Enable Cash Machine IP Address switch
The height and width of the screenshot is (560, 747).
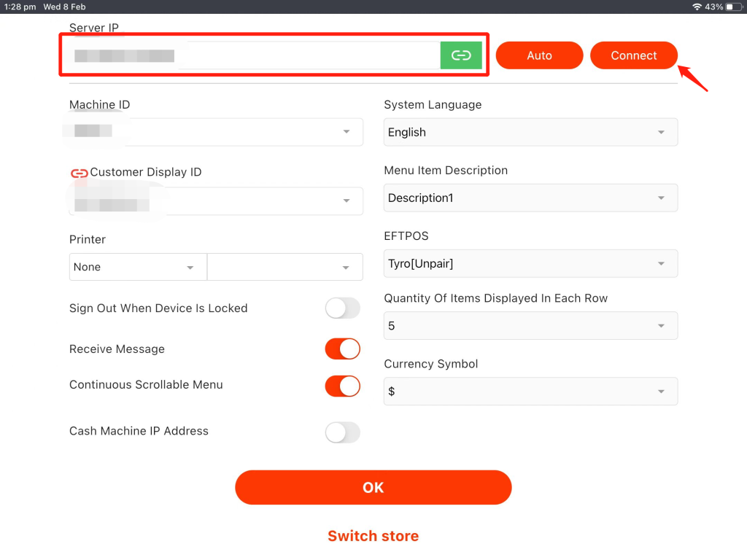point(342,432)
